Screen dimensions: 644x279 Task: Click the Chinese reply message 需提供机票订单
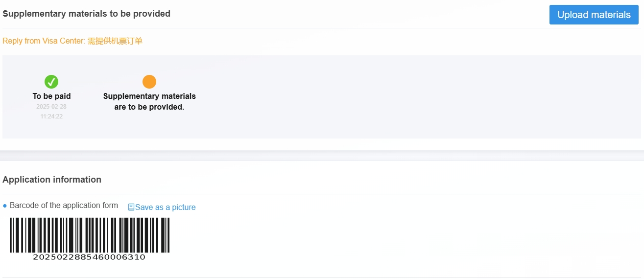[115, 41]
